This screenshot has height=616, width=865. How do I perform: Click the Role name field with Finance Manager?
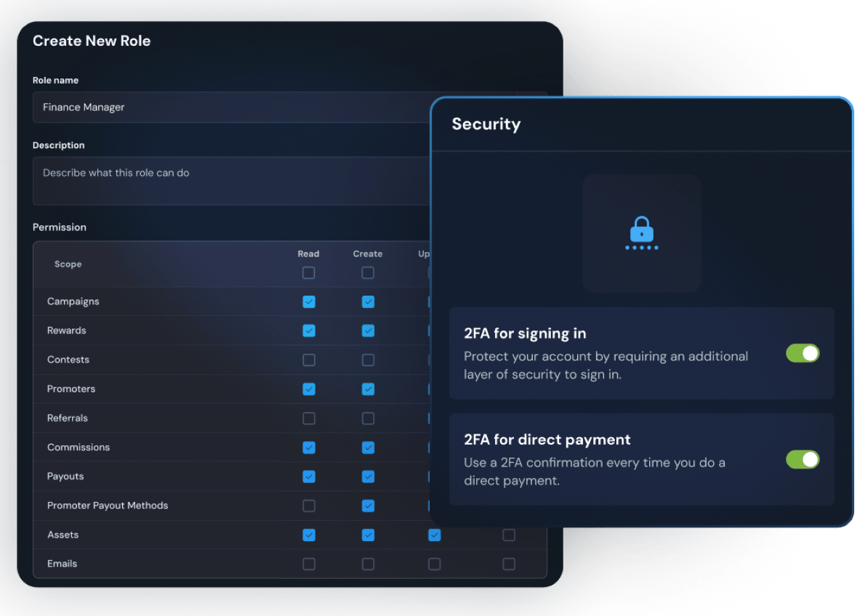point(232,107)
